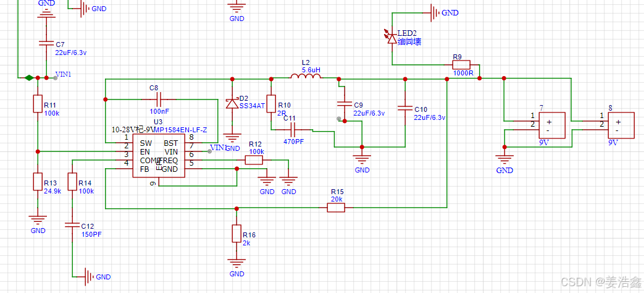
Task: Select the C8 bootstrap capacitor symbol
Action: tap(159, 99)
